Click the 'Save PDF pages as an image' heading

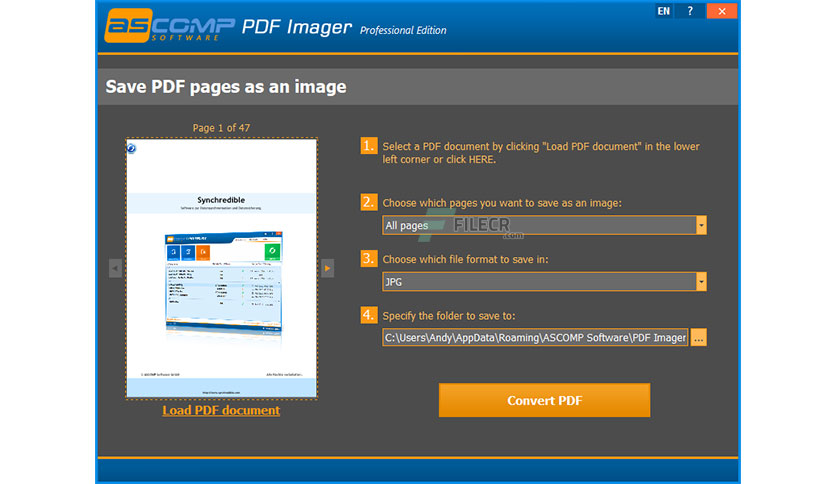pyautogui.click(x=226, y=86)
